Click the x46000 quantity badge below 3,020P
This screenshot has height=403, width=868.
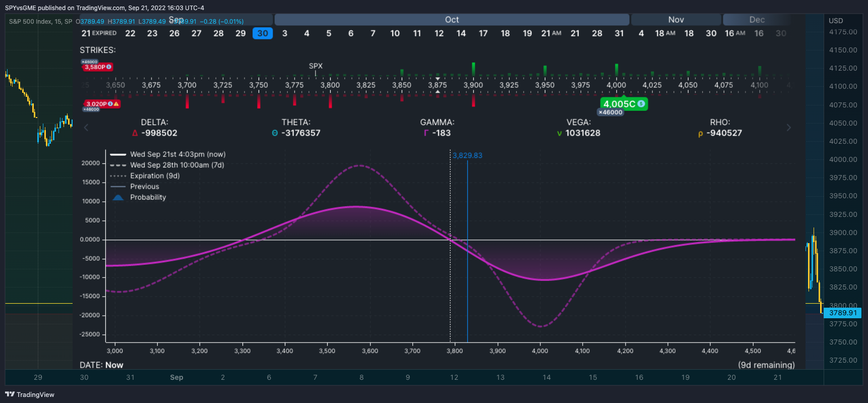(x=91, y=109)
